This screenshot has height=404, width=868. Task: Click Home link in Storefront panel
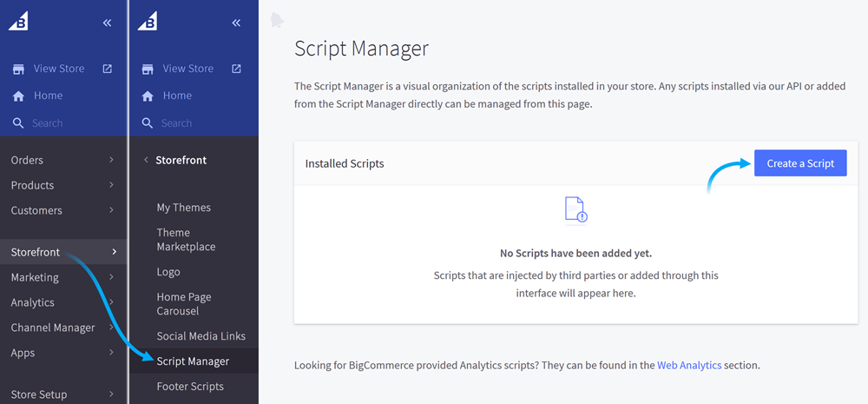177,96
